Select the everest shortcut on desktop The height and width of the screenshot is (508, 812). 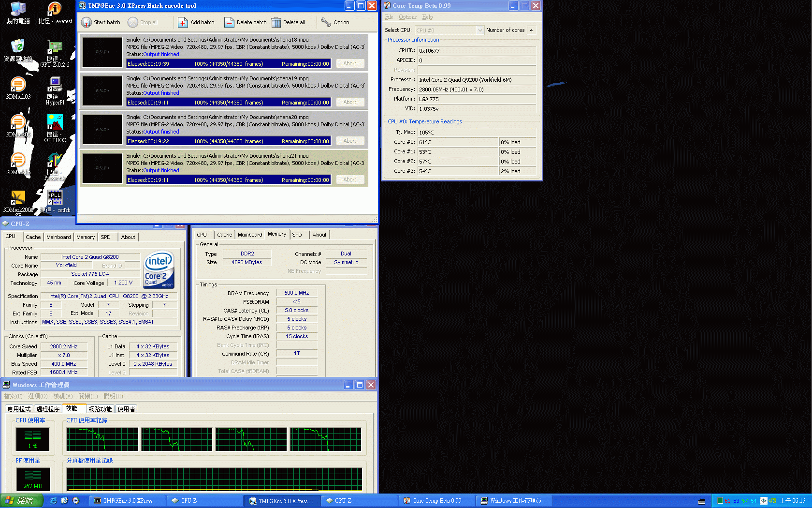tap(55, 13)
